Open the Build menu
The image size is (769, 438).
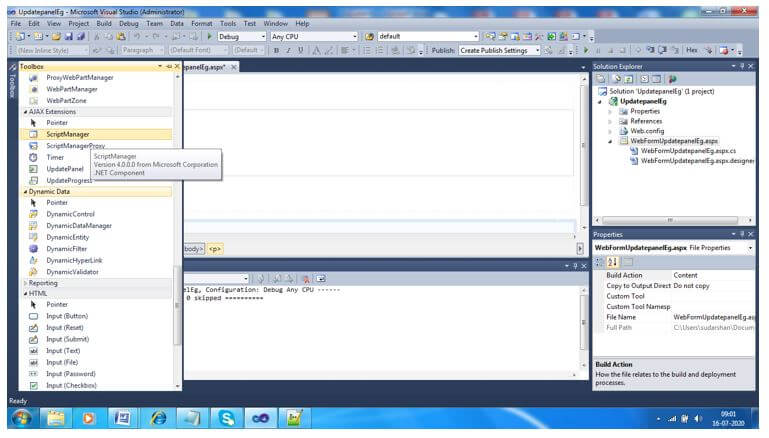tap(103, 23)
